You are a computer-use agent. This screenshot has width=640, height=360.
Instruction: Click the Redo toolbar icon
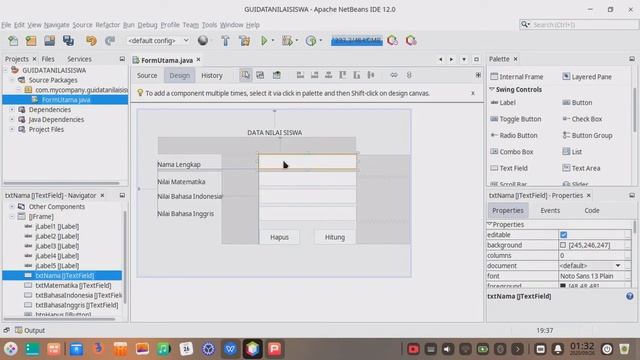110,41
